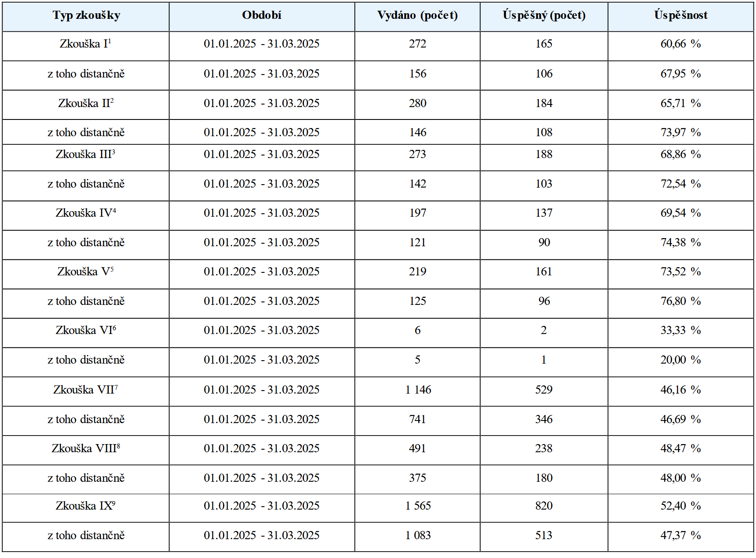Select the 'Období' column header
Screen dimensions: 756x558
tap(262, 16)
